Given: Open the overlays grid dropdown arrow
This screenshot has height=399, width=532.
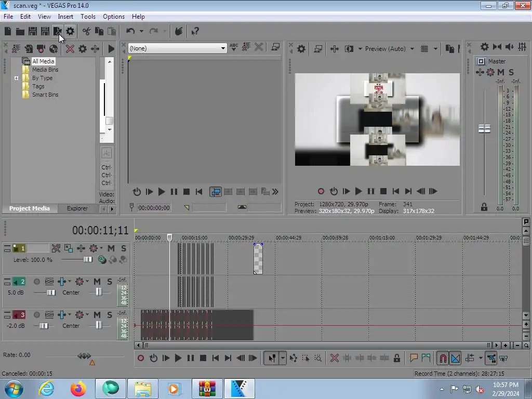Looking at the screenshot, I should pyautogui.click(x=436, y=49).
